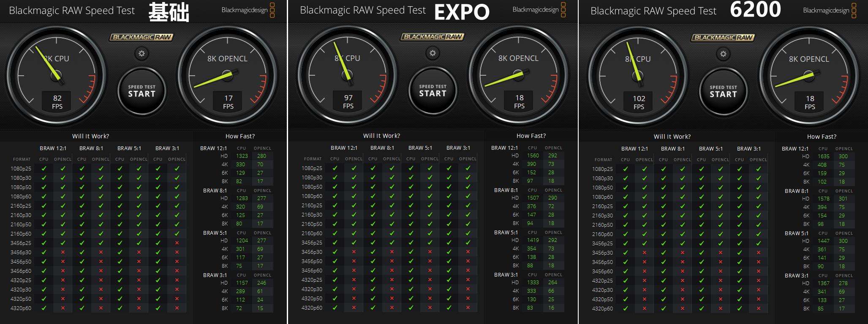Click the value 246 in the 基础 window
This screenshot has height=324, width=868.
pyautogui.click(x=262, y=283)
